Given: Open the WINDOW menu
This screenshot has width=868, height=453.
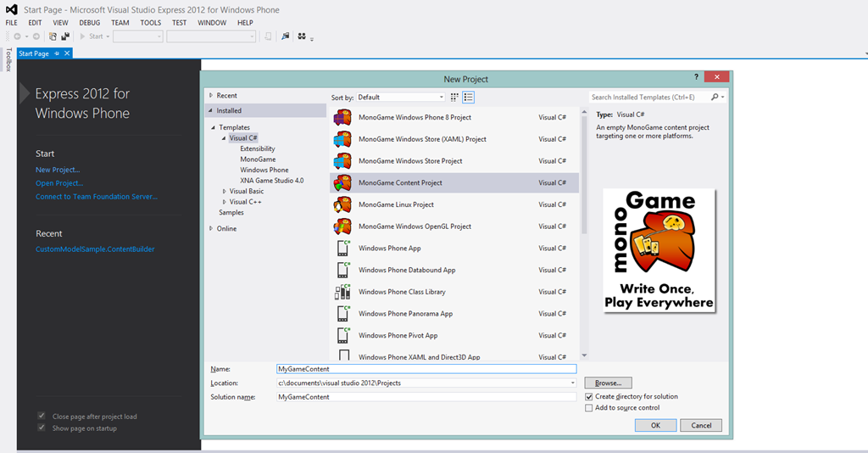Looking at the screenshot, I should point(212,23).
